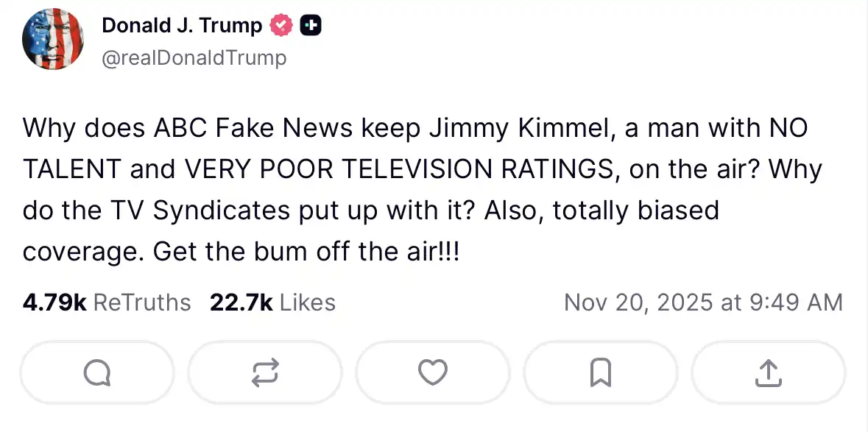Open Donald J. Trump display name
Image resolution: width=868 pixels, height=432 pixels.
pos(182,26)
